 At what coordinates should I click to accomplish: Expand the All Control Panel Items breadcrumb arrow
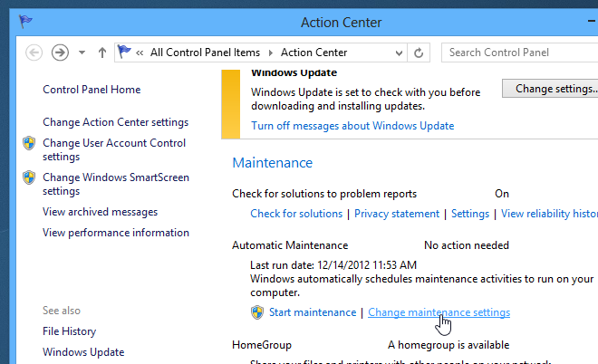(x=271, y=53)
